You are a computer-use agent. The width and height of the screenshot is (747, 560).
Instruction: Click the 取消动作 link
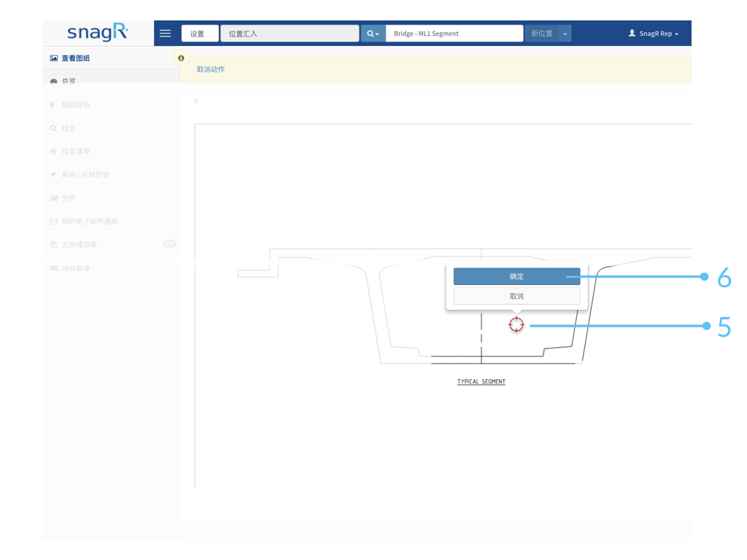pyautogui.click(x=211, y=69)
